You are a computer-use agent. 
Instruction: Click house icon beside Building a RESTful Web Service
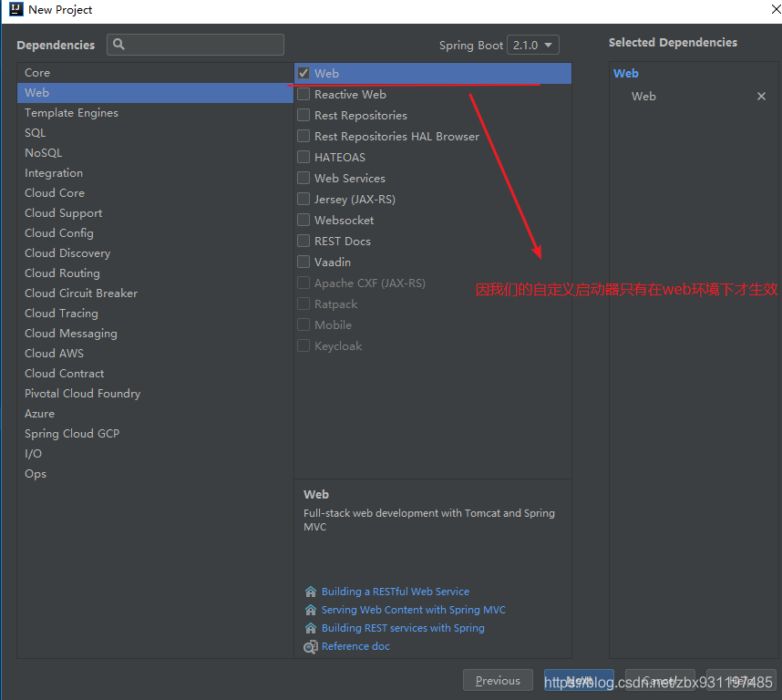pos(310,592)
